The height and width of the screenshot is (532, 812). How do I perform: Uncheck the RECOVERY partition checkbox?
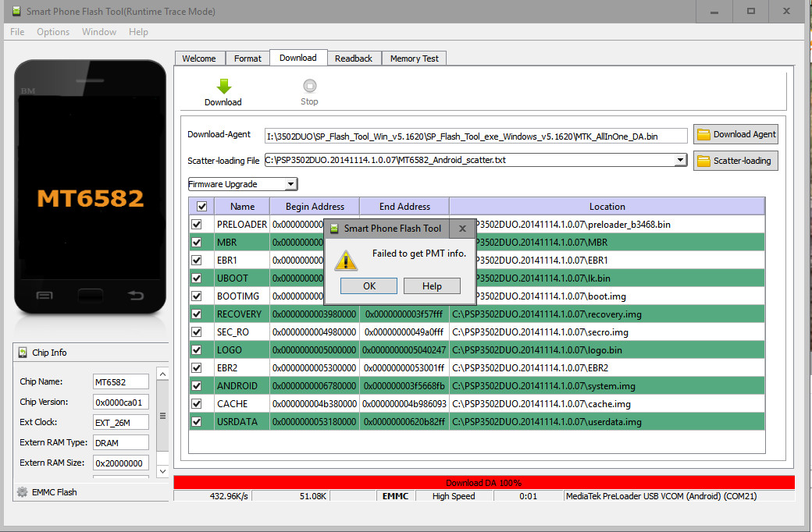pos(196,314)
